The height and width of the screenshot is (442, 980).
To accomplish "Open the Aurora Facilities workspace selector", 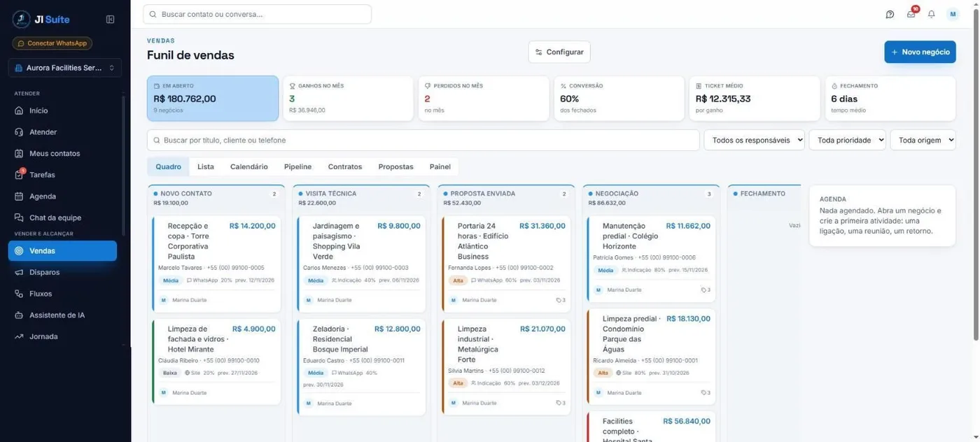I will coord(65,68).
